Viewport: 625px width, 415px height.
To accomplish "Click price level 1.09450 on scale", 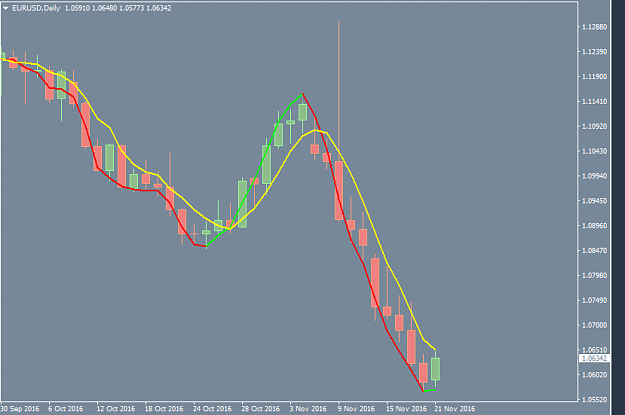I will tap(594, 201).
